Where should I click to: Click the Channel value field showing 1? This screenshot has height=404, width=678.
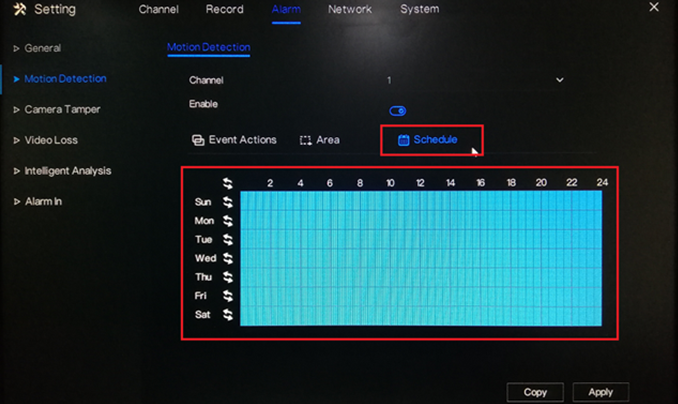[x=475, y=80]
